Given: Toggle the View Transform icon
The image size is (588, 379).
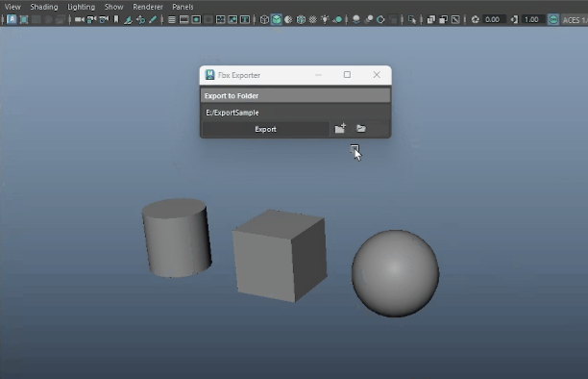Looking at the screenshot, I should click(x=553, y=19).
